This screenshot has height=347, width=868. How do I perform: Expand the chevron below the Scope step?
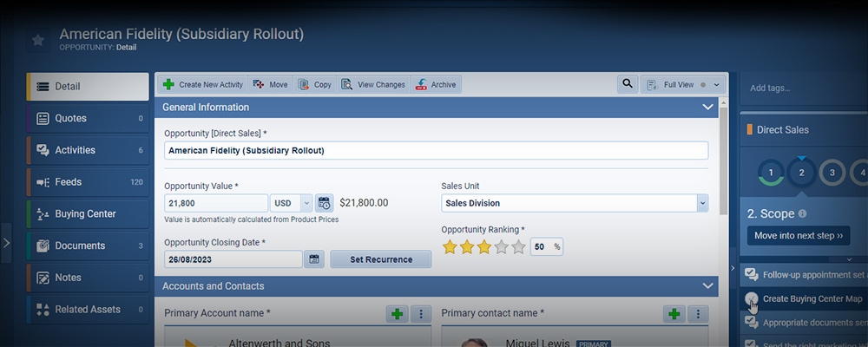[850, 259]
